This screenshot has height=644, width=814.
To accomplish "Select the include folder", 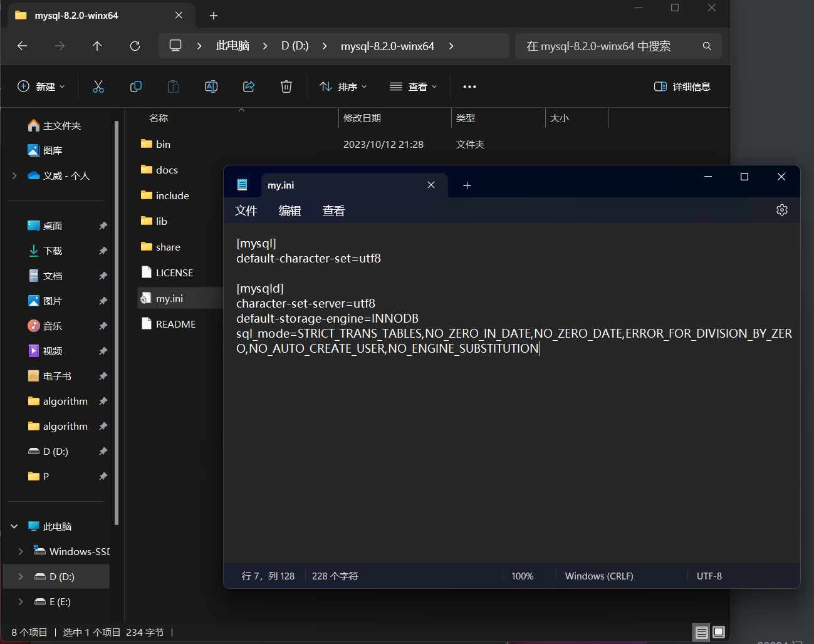I will (172, 195).
